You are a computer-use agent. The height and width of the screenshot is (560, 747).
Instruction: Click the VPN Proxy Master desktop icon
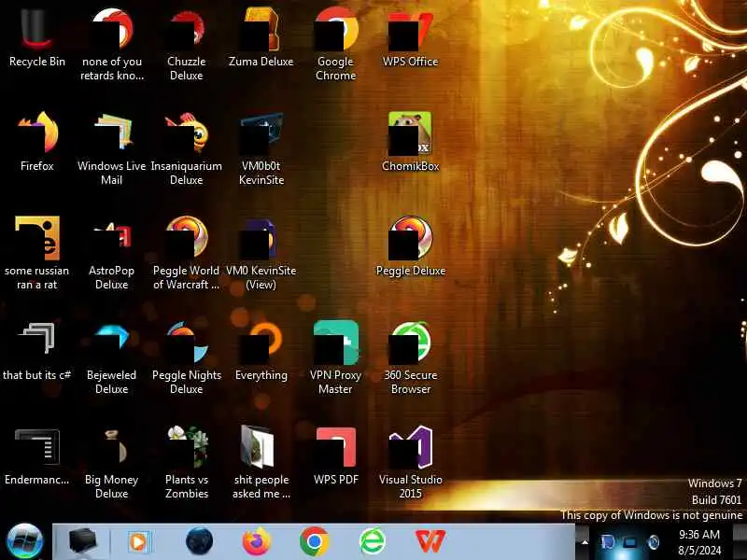coord(336,357)
